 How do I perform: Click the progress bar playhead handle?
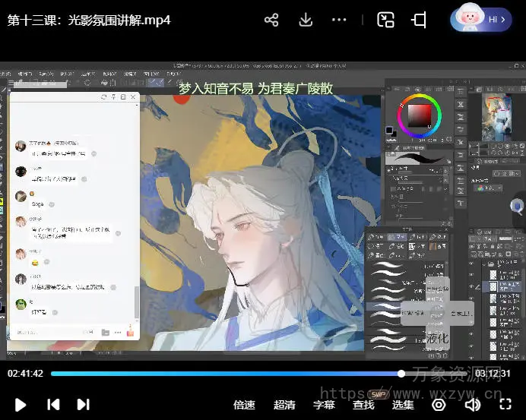[x=401, y=374]
